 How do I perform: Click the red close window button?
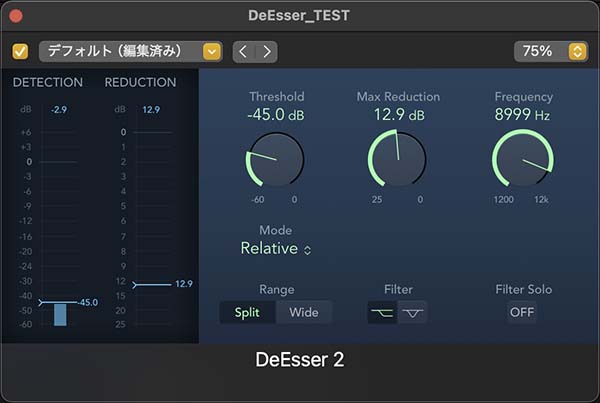tap(17, 16)
